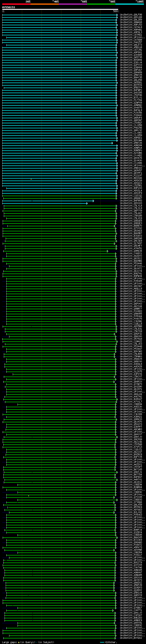Click the cyan ~100% legend segment

(x=130, y=4)
